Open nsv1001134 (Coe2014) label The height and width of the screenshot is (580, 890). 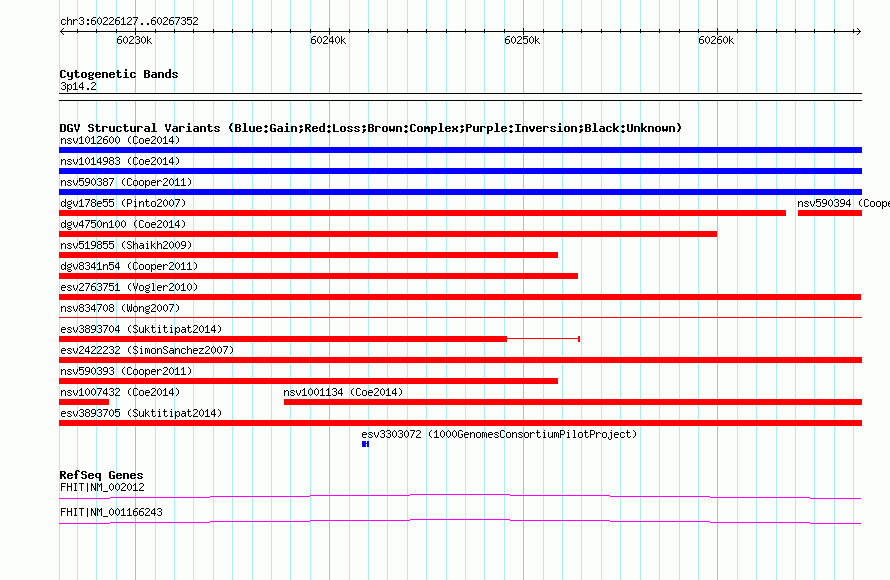coord(343,392)
